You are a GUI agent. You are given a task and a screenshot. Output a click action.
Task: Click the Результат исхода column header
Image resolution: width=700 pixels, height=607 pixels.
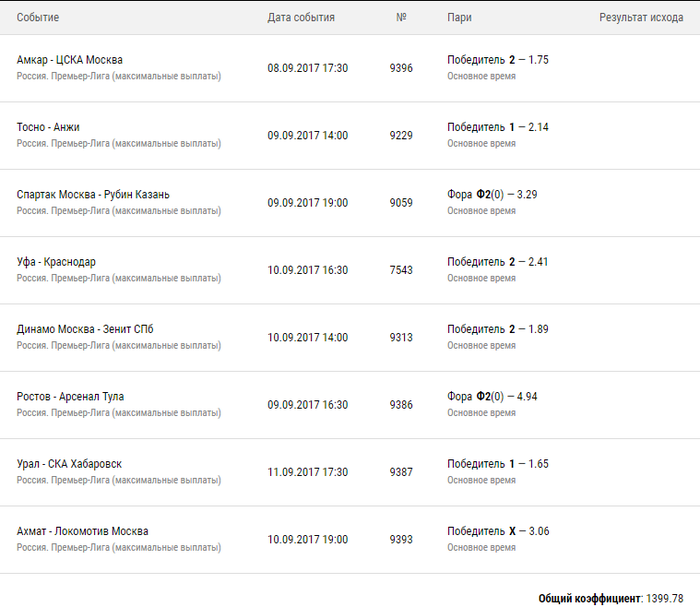pyautogui.click(x=641, y=17)
